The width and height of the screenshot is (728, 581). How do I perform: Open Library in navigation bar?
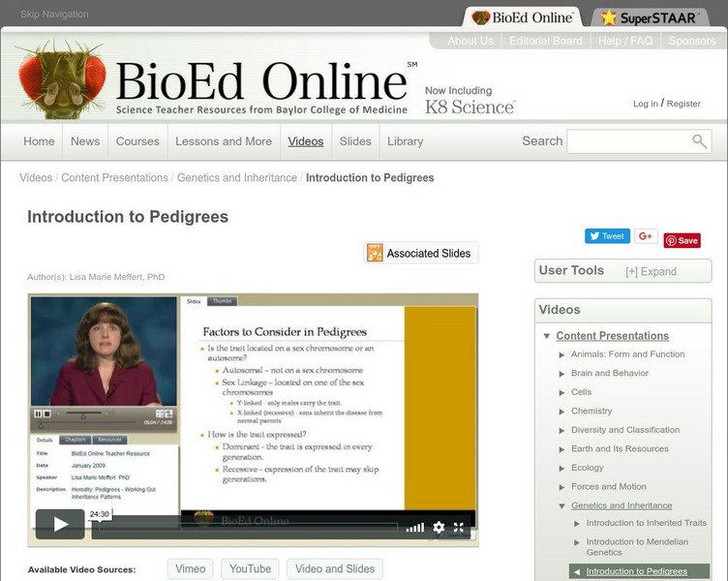[405, 141]
